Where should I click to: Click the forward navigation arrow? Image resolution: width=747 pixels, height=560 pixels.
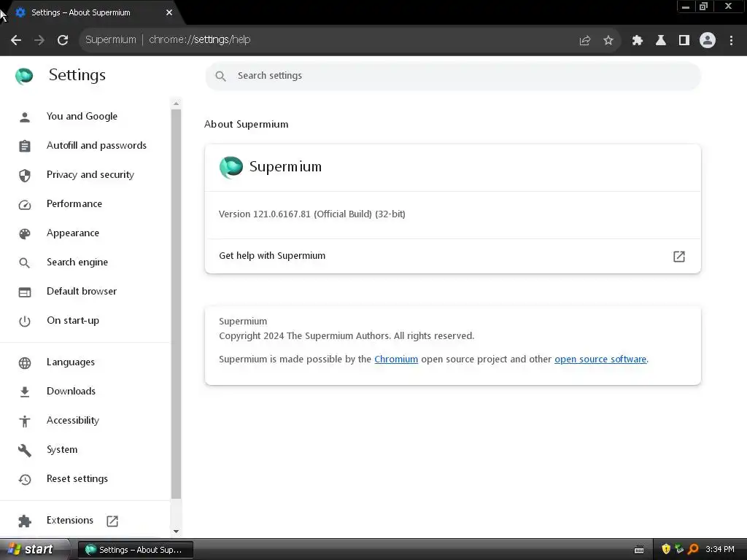39,40
